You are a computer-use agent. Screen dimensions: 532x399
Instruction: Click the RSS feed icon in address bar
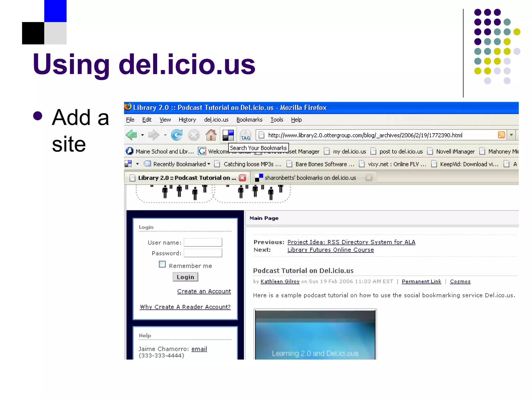coord(501,135)
